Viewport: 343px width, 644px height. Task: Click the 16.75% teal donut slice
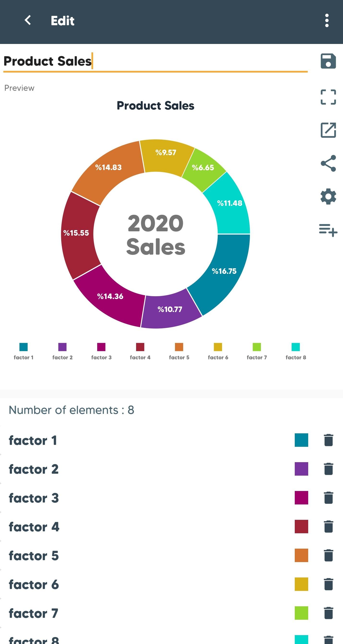click(x=224, y=271)
